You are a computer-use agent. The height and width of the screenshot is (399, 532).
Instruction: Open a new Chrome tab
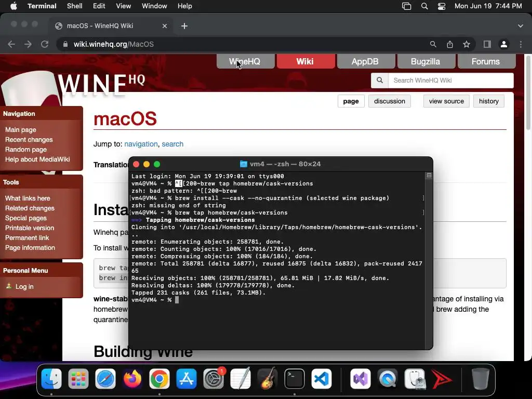(x=184, y=26)
